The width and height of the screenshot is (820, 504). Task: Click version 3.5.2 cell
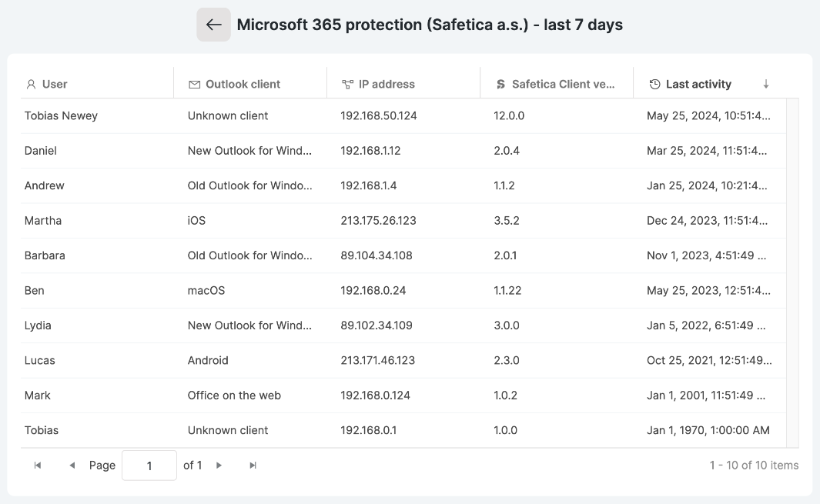click(507, 221)
